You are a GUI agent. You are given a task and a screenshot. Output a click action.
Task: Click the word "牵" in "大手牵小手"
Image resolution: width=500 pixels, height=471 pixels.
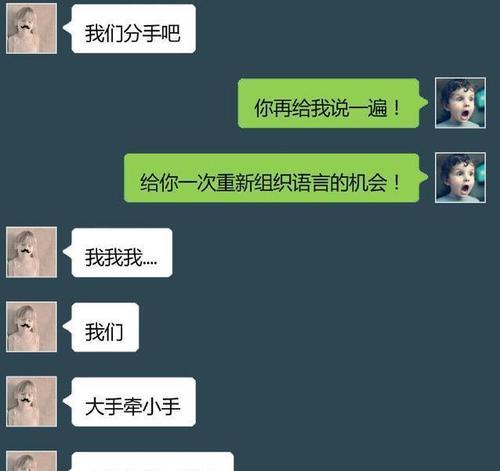click(133, 407)
